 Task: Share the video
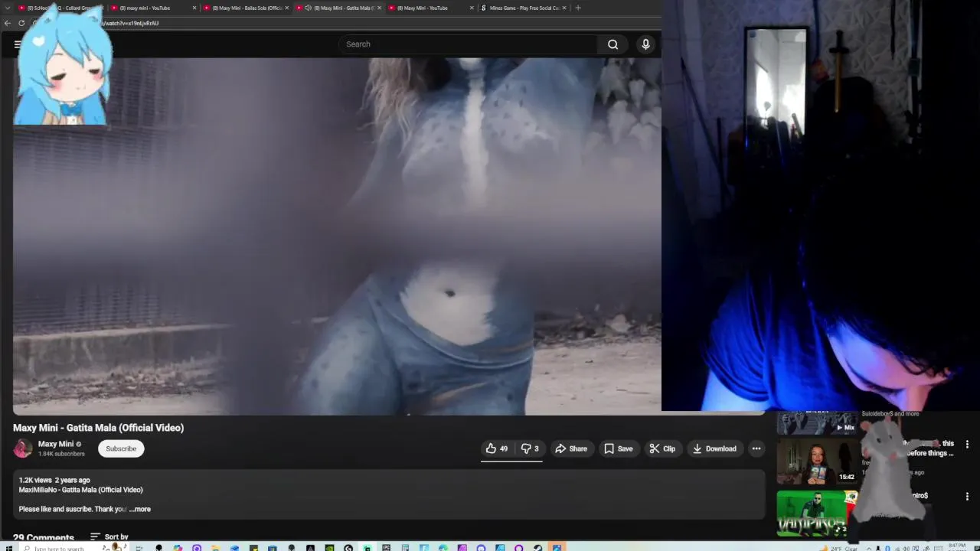pos(571,448)
